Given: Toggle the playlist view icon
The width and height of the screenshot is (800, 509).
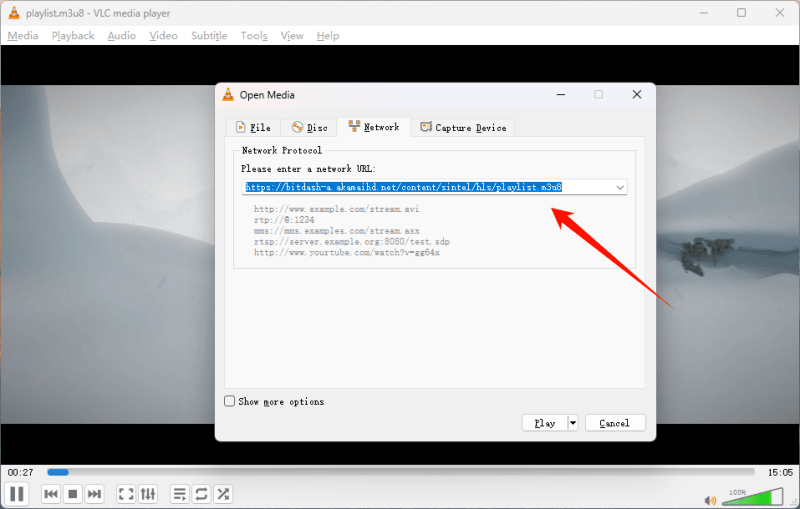Looking at the screenshot, I should pyautogui.click(x=180, y=494).
